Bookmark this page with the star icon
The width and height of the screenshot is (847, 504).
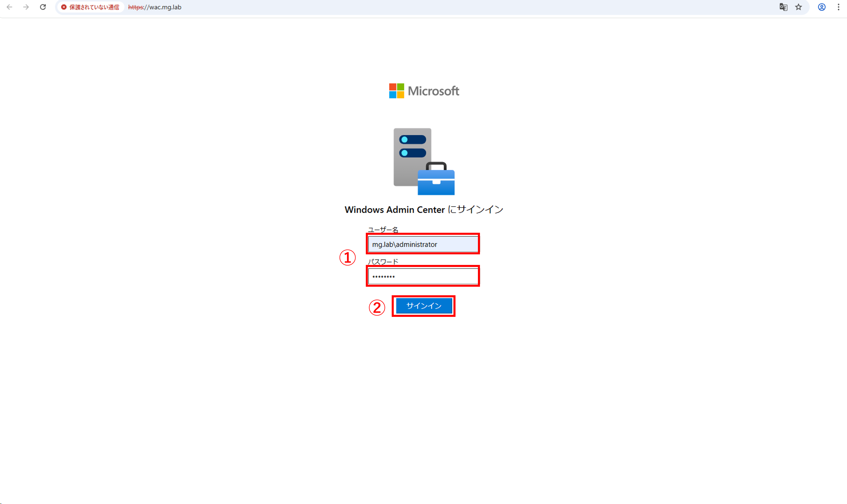click(x=799, y=7)
